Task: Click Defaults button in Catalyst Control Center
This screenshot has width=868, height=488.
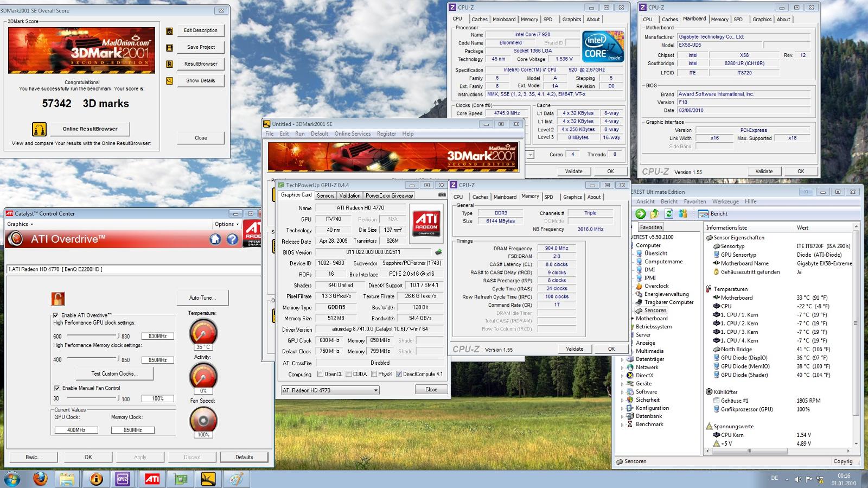Action: pos(244,458)
